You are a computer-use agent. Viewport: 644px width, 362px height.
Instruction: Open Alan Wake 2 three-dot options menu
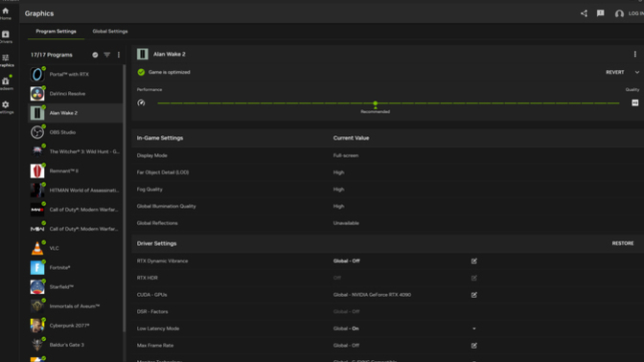coord(635,55)
